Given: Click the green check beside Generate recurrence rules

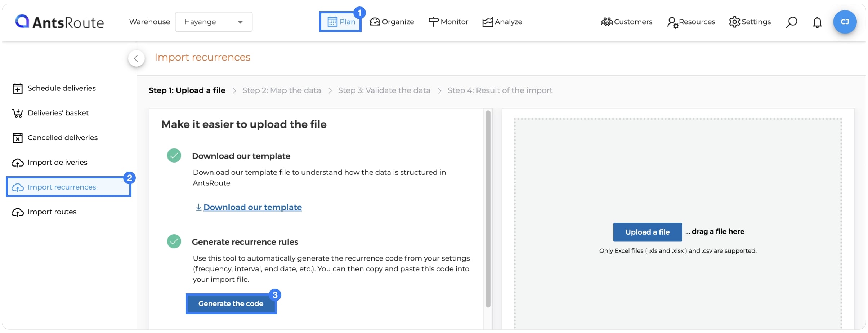Looking at the screenshot, I should [174, 241].
